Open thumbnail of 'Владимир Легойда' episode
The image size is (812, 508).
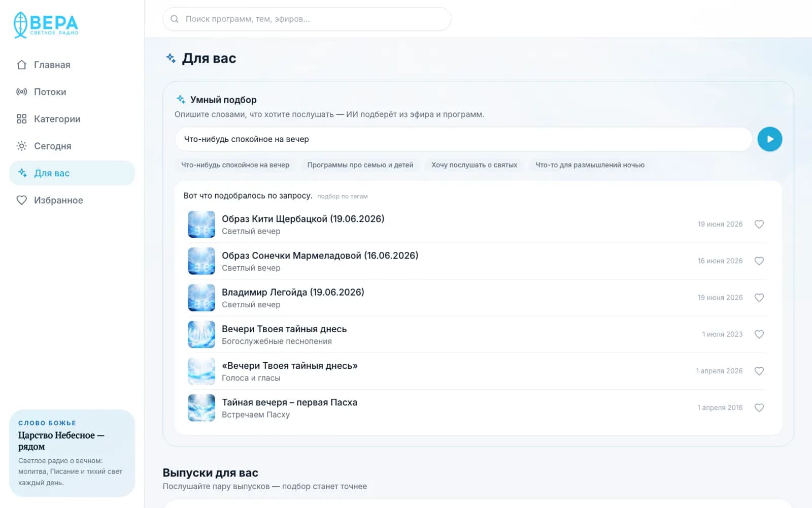click(x=201, y=298)
